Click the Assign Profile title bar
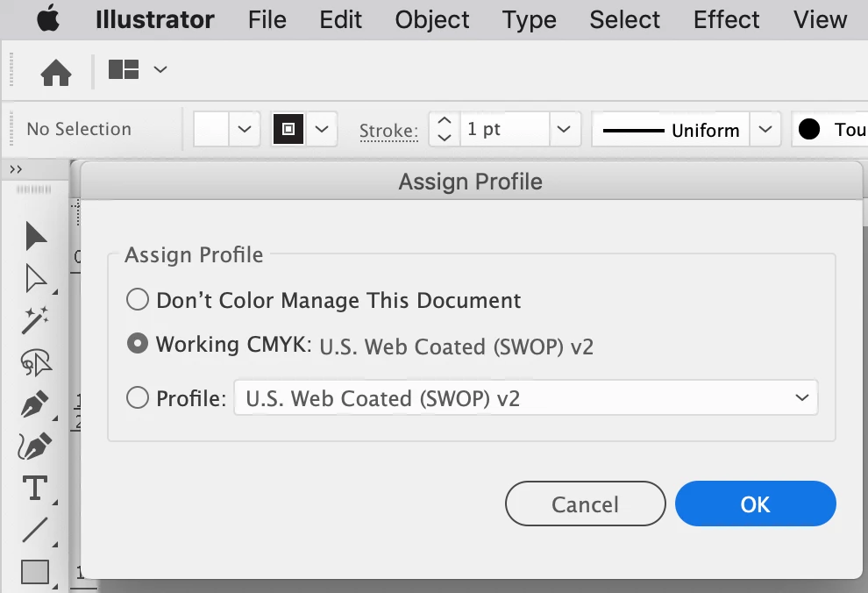 coord(471,181)
